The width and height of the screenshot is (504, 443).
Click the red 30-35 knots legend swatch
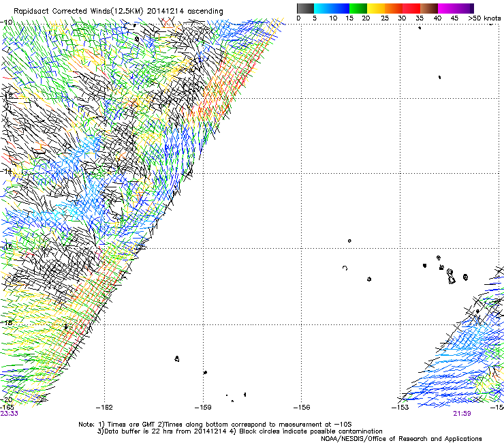click(411, 8)
